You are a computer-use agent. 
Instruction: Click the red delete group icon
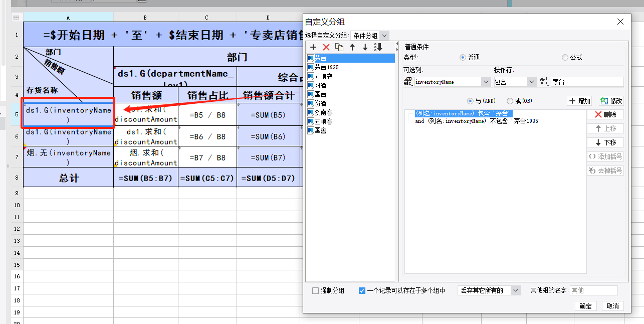pos(326,47)
